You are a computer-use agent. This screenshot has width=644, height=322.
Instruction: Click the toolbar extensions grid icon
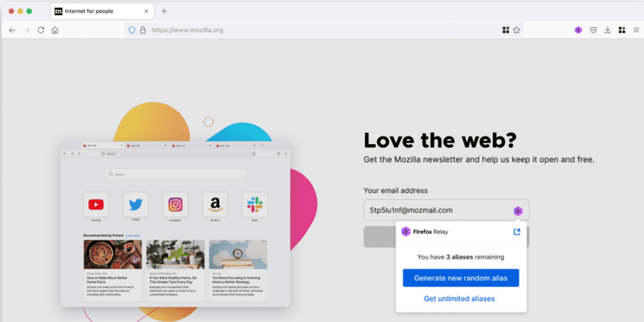tap(622, 30)
